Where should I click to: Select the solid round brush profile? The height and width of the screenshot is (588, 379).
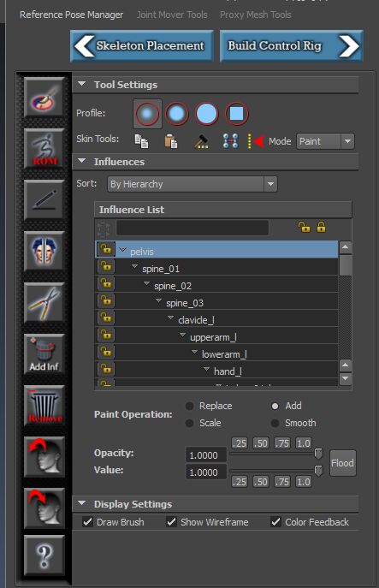[x=206, y=113]
